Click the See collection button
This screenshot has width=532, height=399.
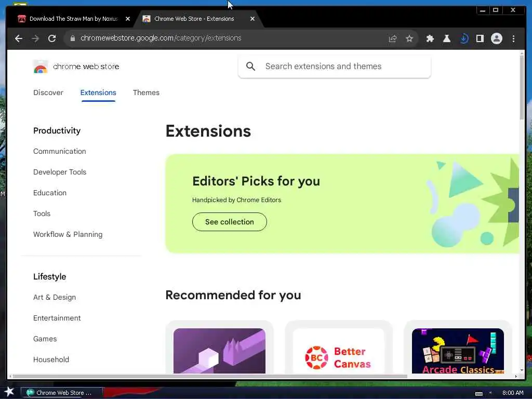(x=229, y=222)
